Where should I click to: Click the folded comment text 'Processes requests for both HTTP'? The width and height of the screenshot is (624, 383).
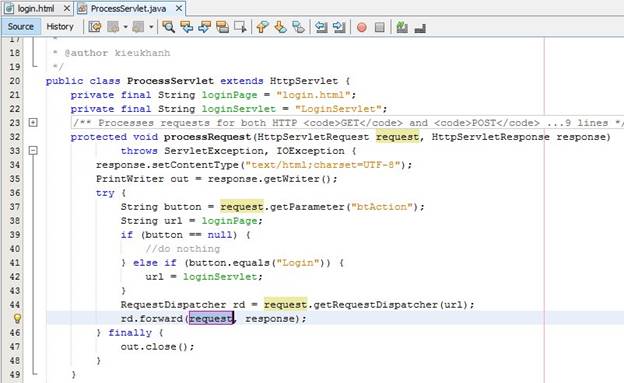click(x=197, y=123)
